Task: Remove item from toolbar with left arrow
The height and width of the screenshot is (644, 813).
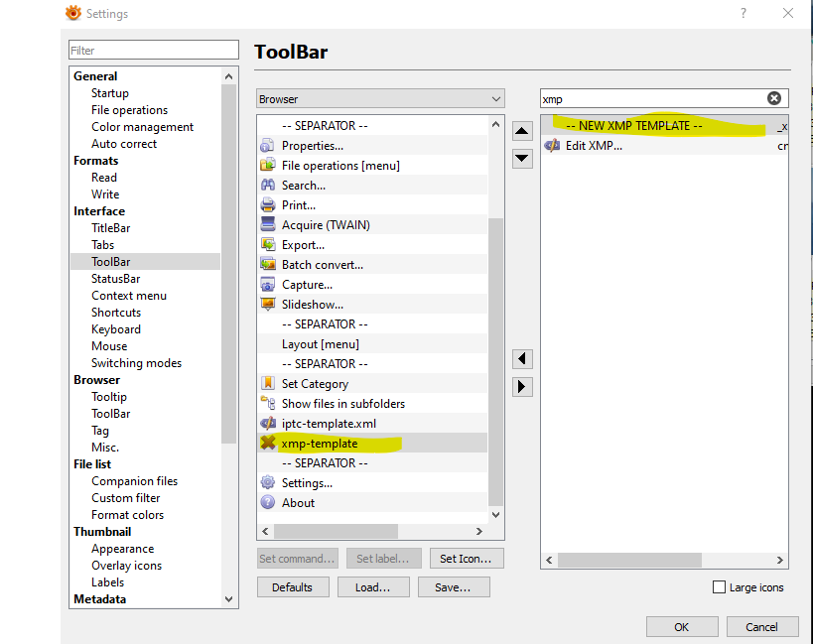Action: click(x=522, y=358)
